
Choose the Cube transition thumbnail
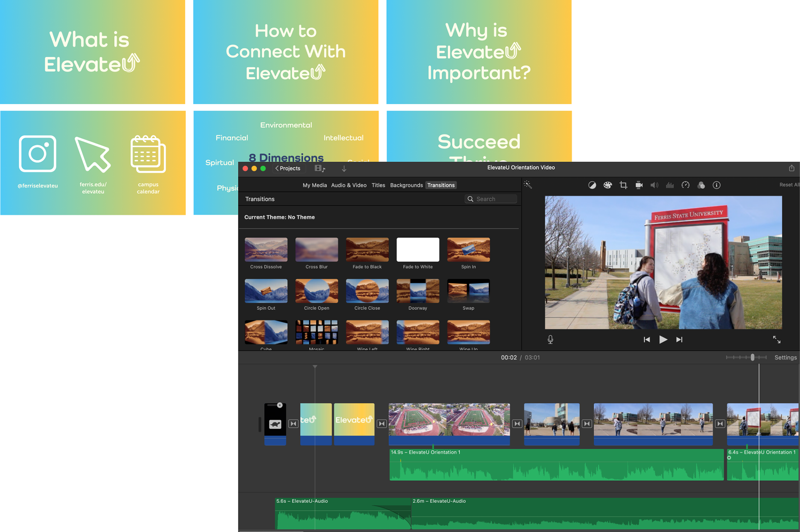(x=266, y=332)
